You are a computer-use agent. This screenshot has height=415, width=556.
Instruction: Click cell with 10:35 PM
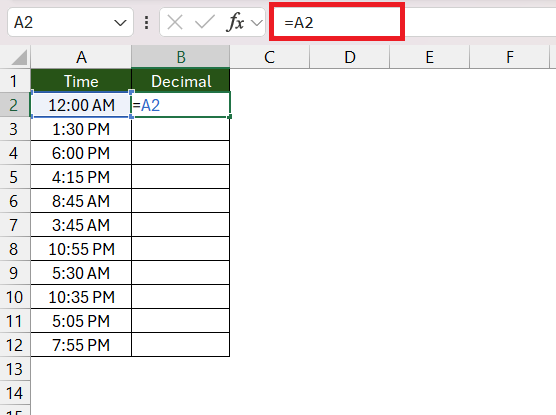[81, 297]
